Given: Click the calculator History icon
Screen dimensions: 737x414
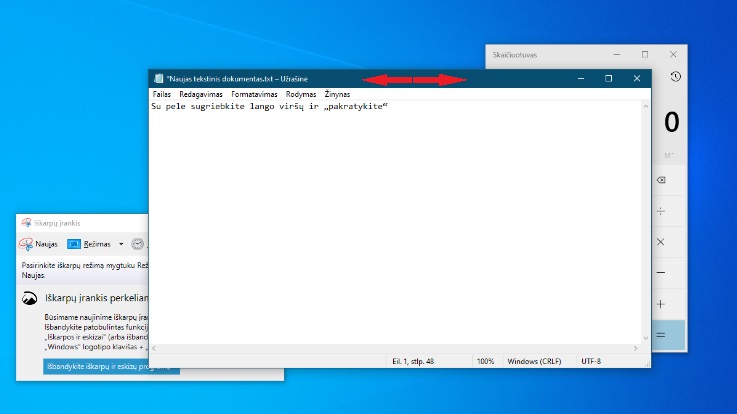Looking at the screenshot, I should (676, 77).
